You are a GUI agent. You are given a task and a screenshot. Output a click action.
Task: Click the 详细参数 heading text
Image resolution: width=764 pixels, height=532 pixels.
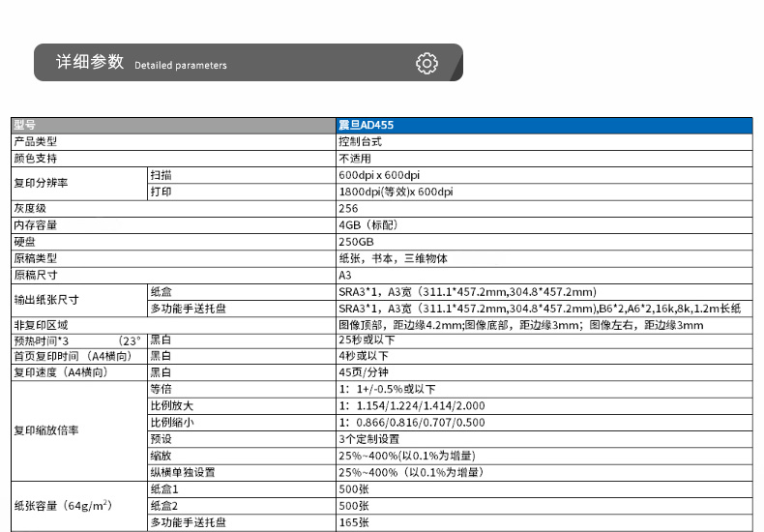tap(89, 63)
